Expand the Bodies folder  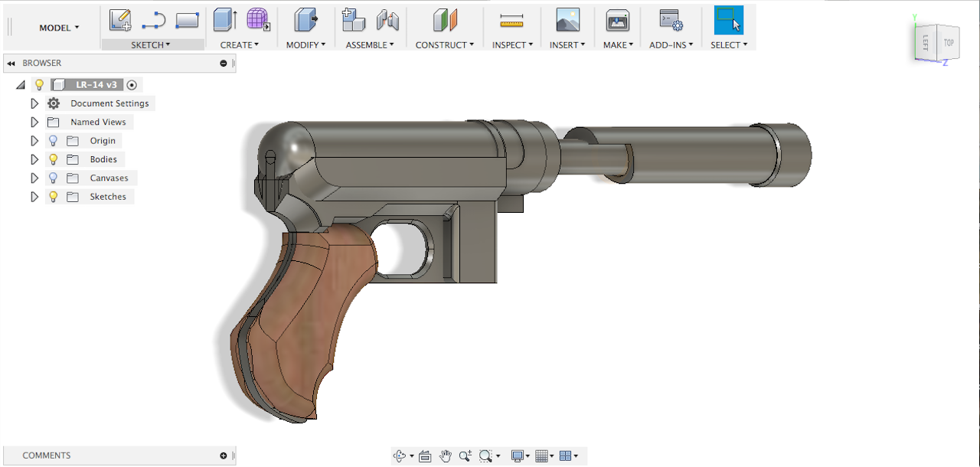pos(34,159)
